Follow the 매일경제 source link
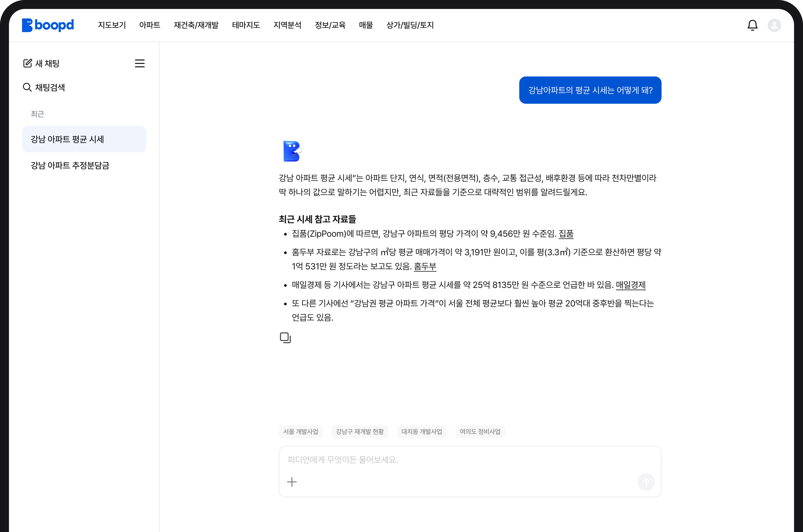This screenshot has width=803, height=532. coord(631,285)
